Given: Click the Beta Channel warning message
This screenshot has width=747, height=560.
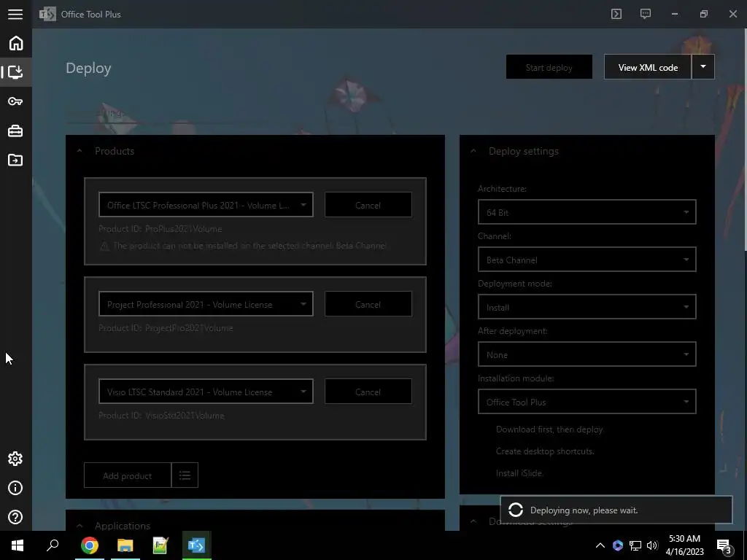Looking at the screenshot, I should pyautogui.click(x=244, y=246).
